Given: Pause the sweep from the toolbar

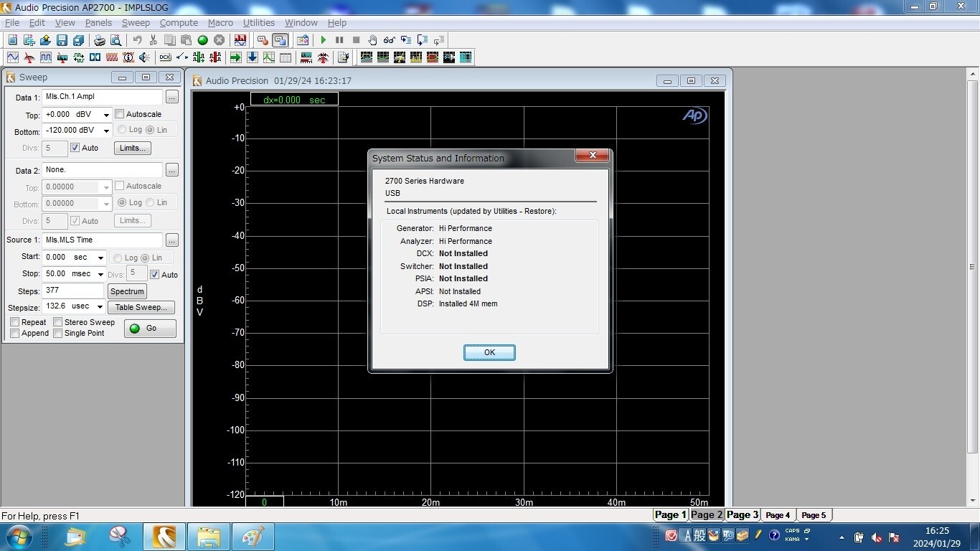Looking at the screenshot, I should [x=340, y=40].
